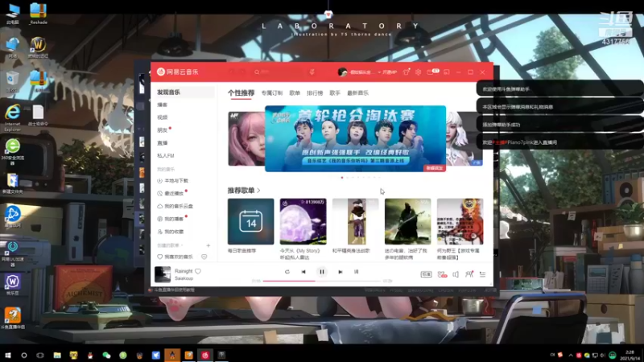Image resolution: width=644 pixels, height=362 pixels.
Task: Switch to the 排行榜 tab
Action: coord(315,93)
